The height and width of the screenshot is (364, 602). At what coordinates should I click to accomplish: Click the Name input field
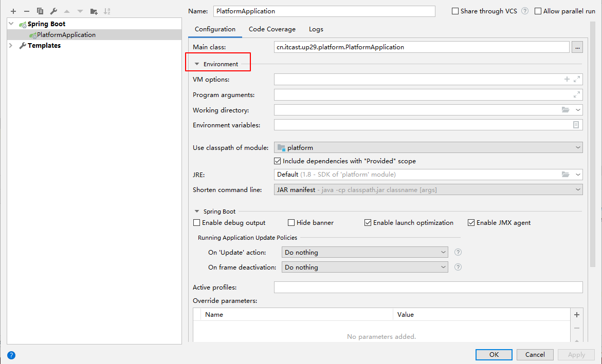coord(324,11)
